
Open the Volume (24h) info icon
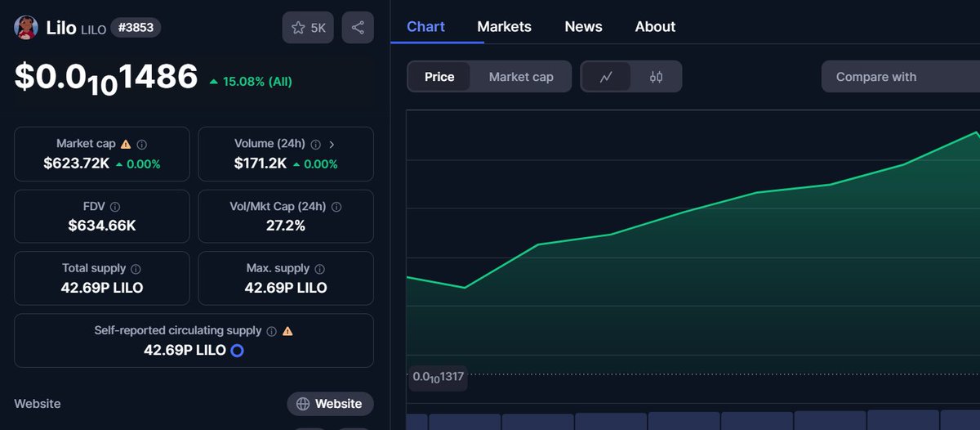[316, 144]
